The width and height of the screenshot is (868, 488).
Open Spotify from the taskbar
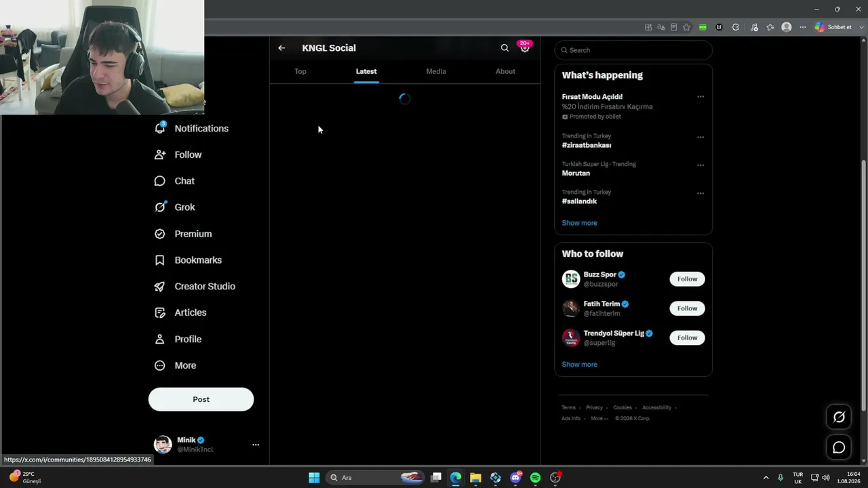535,478
